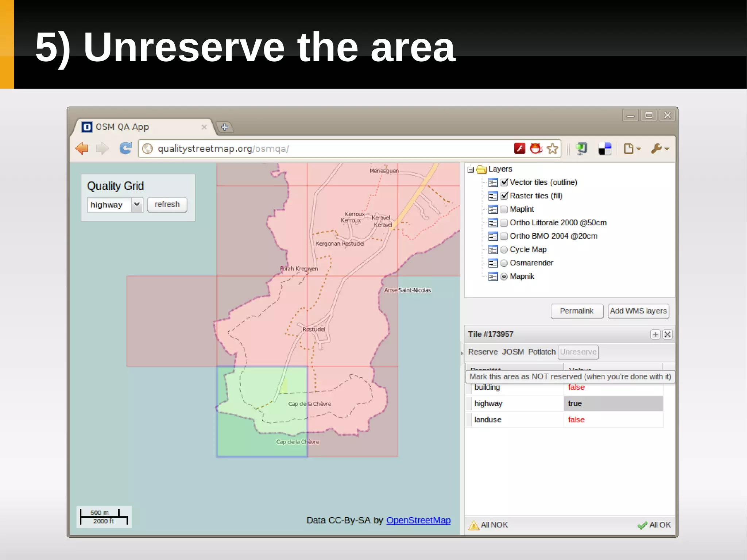Open the highway dropdown in Quality Grid

pos(137,205)
